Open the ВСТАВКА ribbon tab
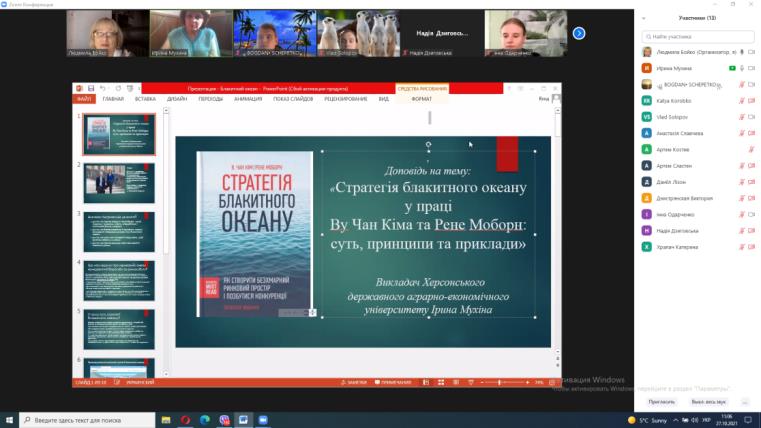This screenshot has height=428, width=761. tap(145, 99)
